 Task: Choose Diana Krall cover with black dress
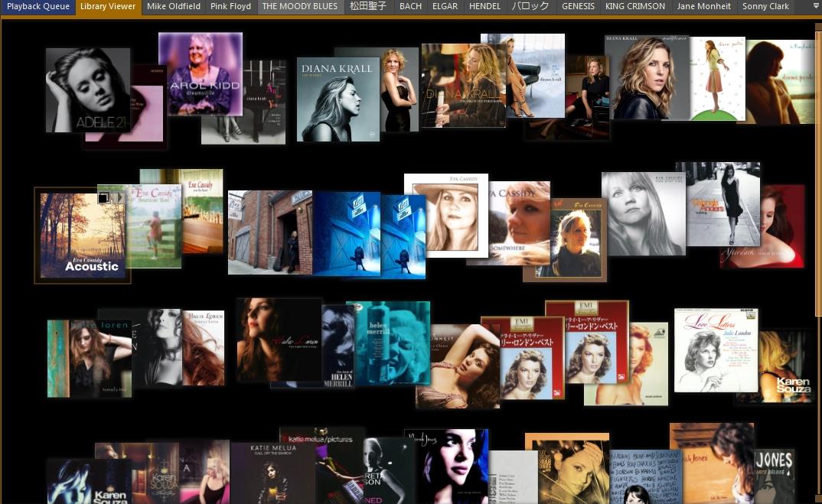(400, 89)
